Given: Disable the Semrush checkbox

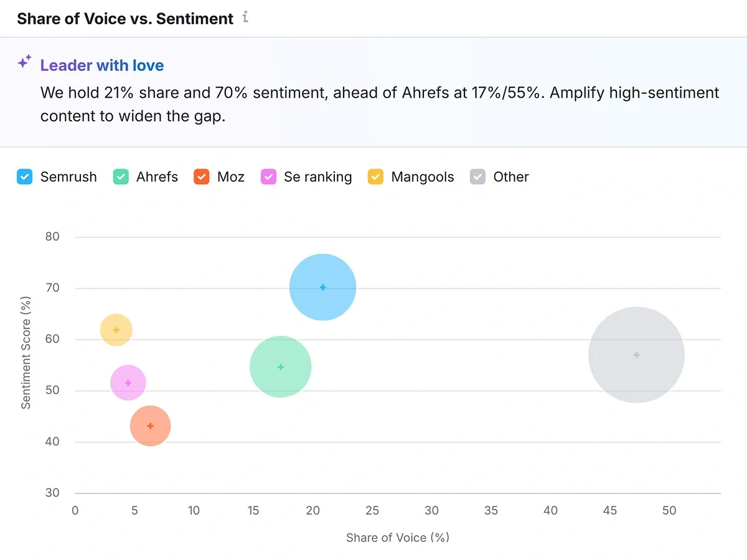Looking at the screenshot, I should [24, 177].
